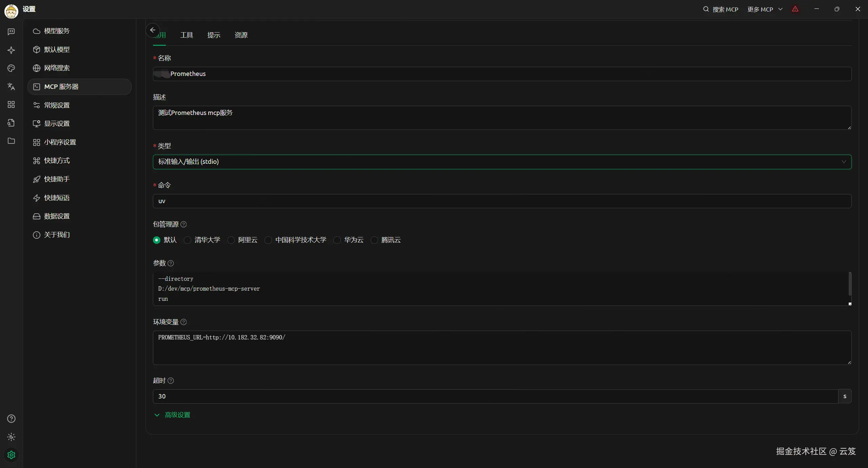Image resolution: width=868 pixels, height=468 pixels.
Task: Open the chat assistant sidebar icon
Action: click(x=11, y=32)
